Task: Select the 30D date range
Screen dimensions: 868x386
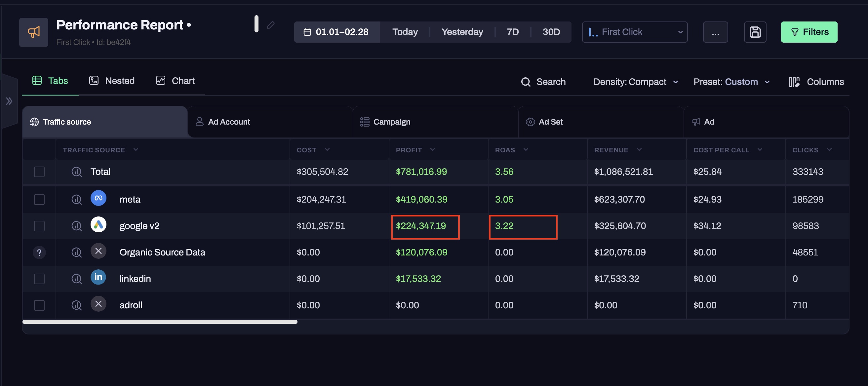Action: (x=551, y=32)
